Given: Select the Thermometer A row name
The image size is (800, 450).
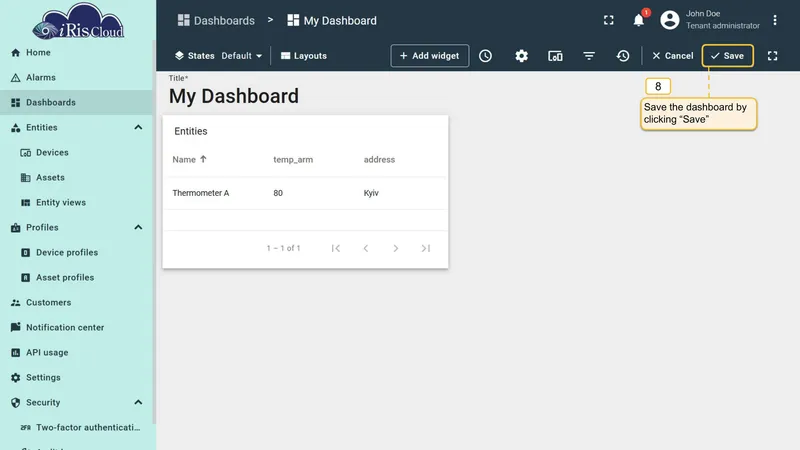Looking at the screenshot, I should click(201, 193).
